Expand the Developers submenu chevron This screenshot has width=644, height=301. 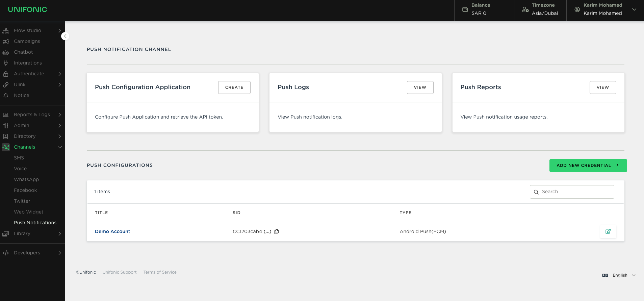(x=60, y=253)
